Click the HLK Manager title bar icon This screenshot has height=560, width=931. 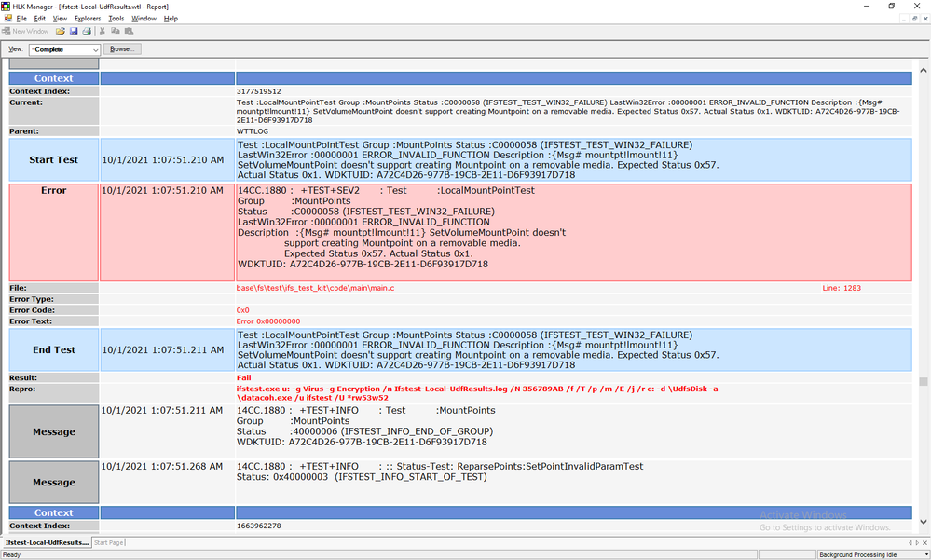pos(6,7)
